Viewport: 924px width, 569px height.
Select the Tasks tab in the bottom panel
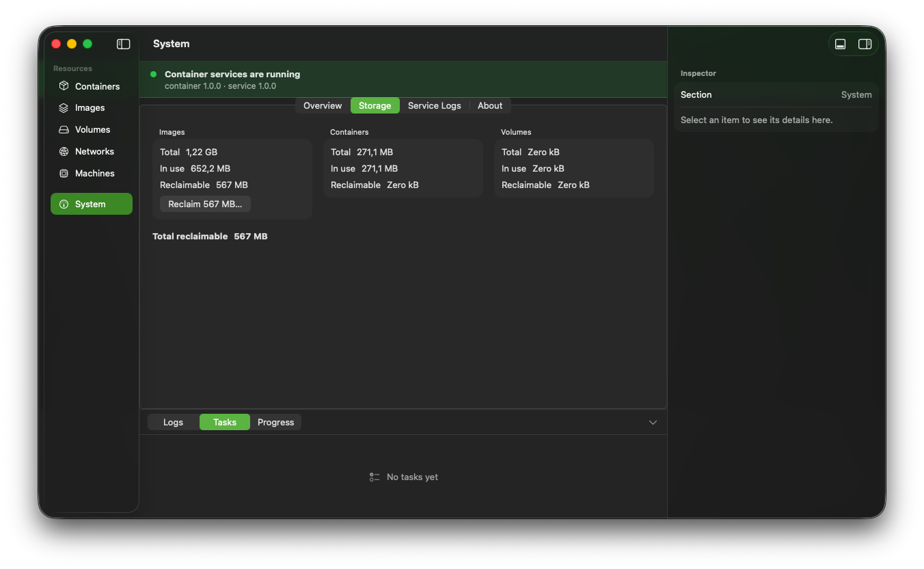225,423
